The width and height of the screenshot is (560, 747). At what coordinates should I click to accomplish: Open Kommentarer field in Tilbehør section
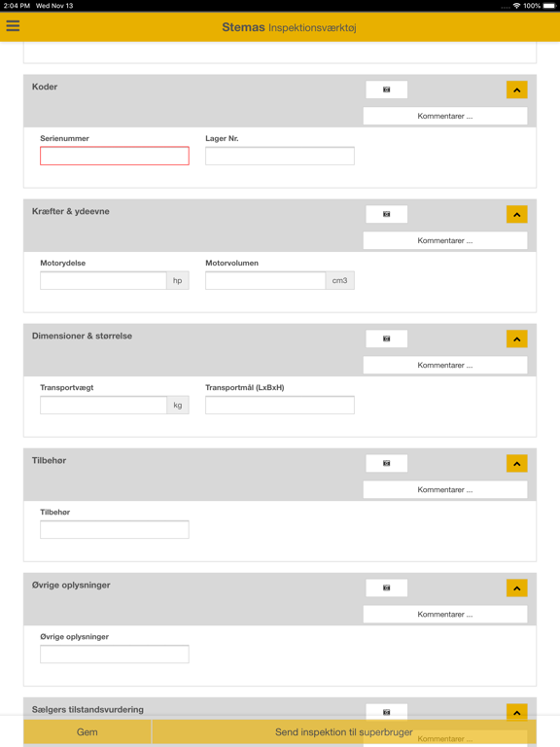(445, 489)
